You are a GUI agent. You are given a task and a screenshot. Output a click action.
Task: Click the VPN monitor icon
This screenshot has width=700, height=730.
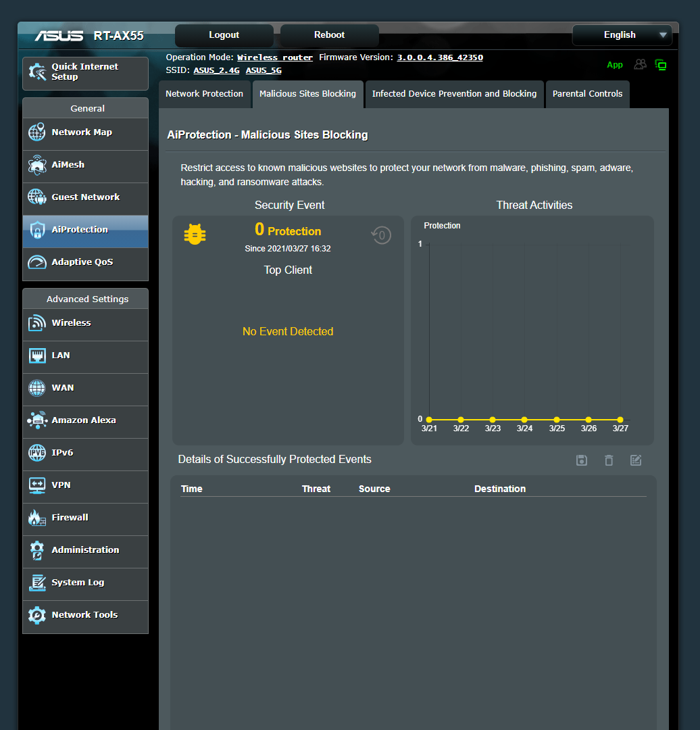[x=36, y=485]
